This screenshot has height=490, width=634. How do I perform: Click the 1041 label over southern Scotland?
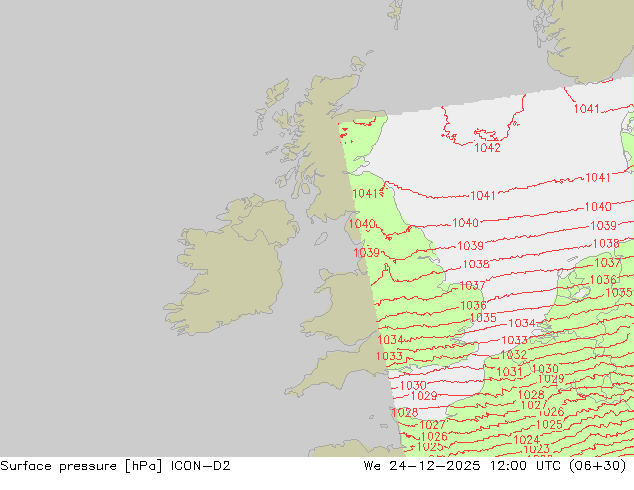(x=365, y=194)
